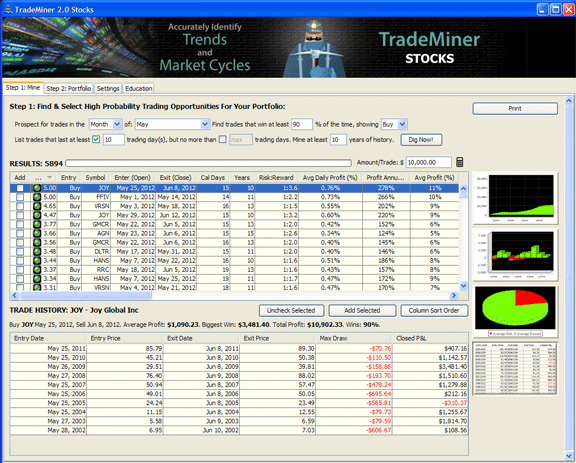Open Column Sort Order dialog
This screenshot has height=463, width=576.
pos(434,311)
